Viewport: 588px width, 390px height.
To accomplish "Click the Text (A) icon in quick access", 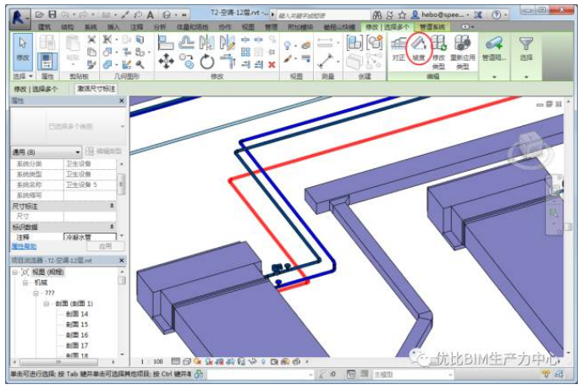I will pos(150,15).
